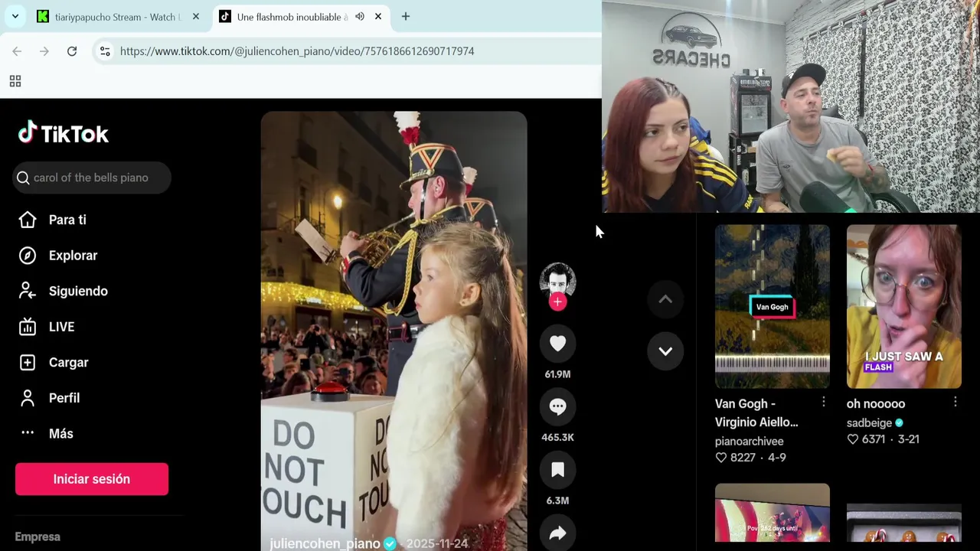Screen dimensions: 980x551
Task: Close the Une flashmob TikTok tab
Action: click(x=378, y=17)
